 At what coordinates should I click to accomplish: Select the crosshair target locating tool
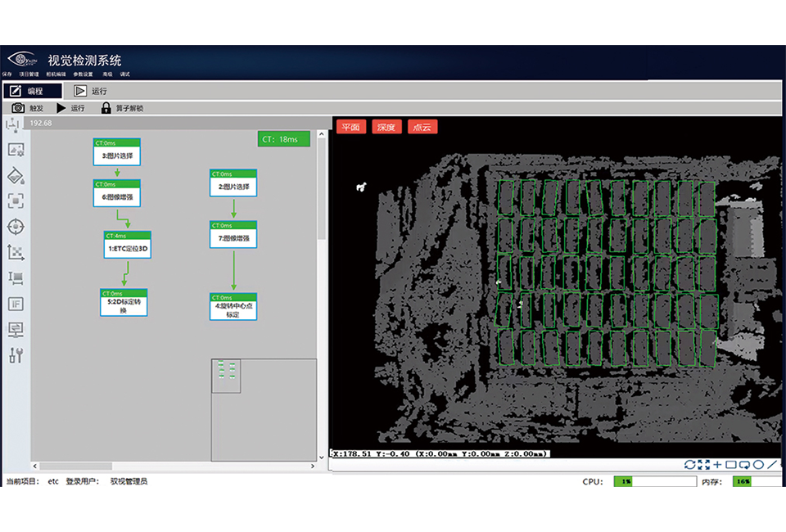(x=16, y=227)
